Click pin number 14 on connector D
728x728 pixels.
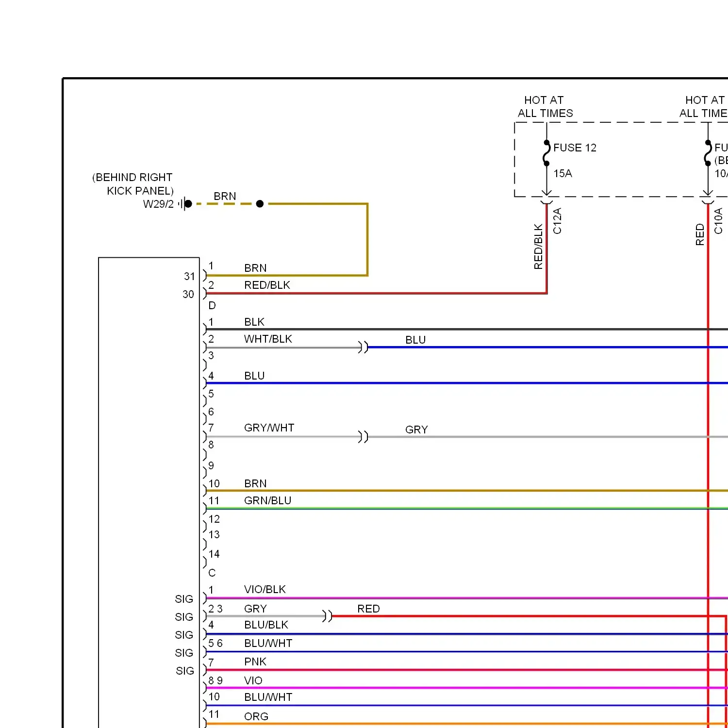pos(214,554)
